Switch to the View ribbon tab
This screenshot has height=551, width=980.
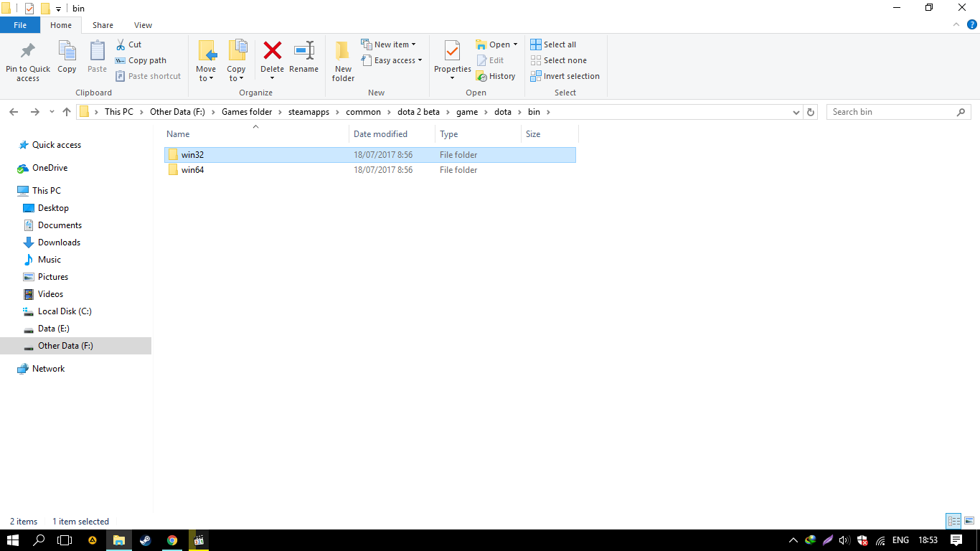pyautogui.click(x=143, y=25)
